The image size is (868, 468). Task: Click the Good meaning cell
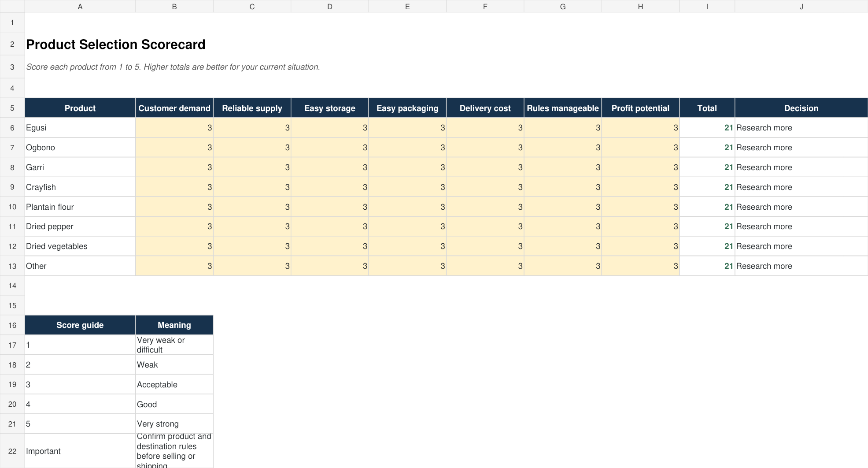[x=174, y=404]
